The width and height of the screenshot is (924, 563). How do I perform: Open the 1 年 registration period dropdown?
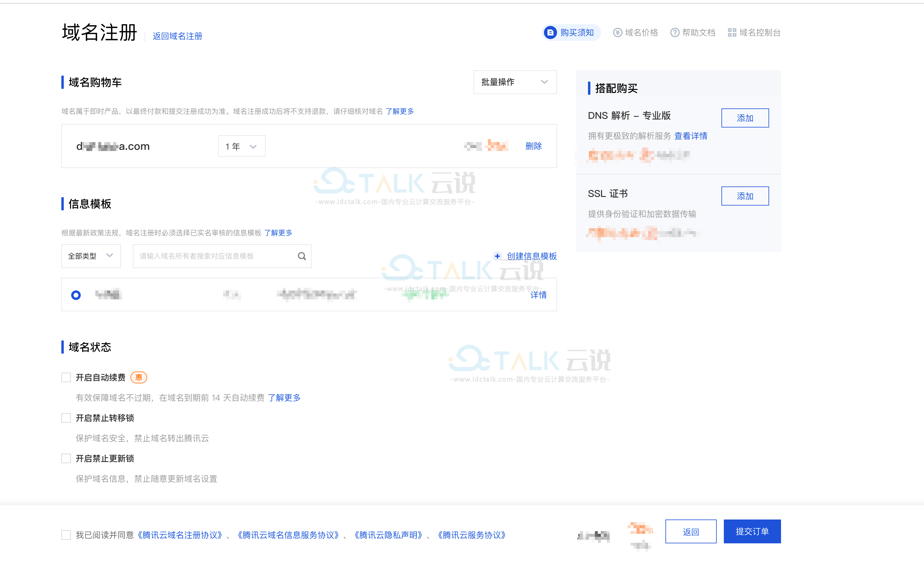[242, 146]
